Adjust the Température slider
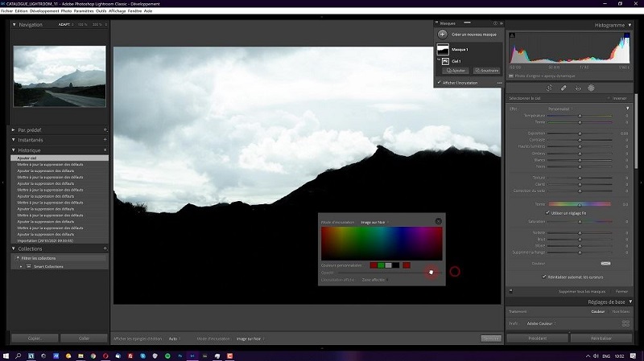 tap(580, 116)
